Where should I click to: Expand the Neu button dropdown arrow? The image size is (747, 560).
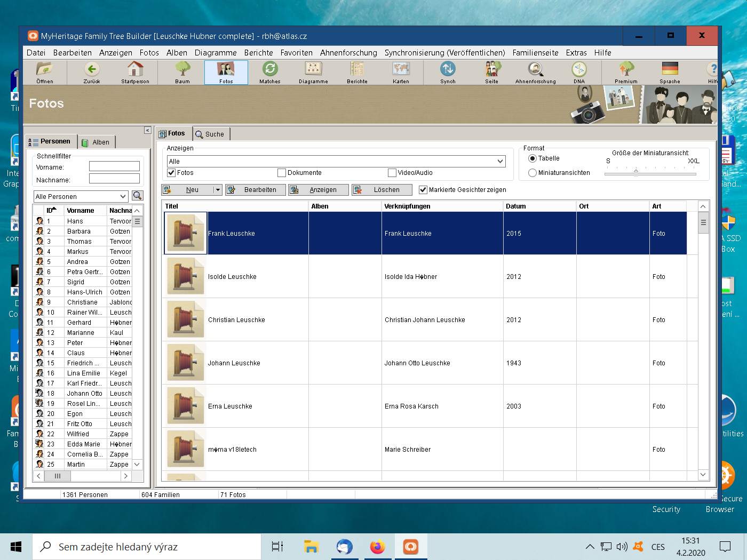217,190
